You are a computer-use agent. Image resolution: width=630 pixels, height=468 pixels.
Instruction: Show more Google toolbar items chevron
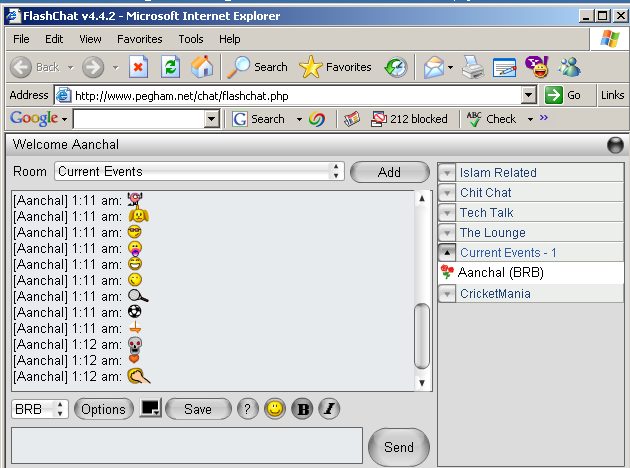coord(544,118)
